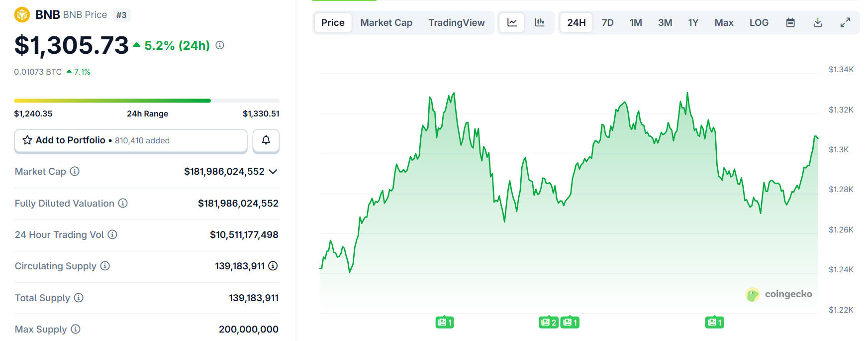868x341 pixels.
Task: Click the $181,986,024,552 Fully Diluted Valuation value
Action: [238, 203]
